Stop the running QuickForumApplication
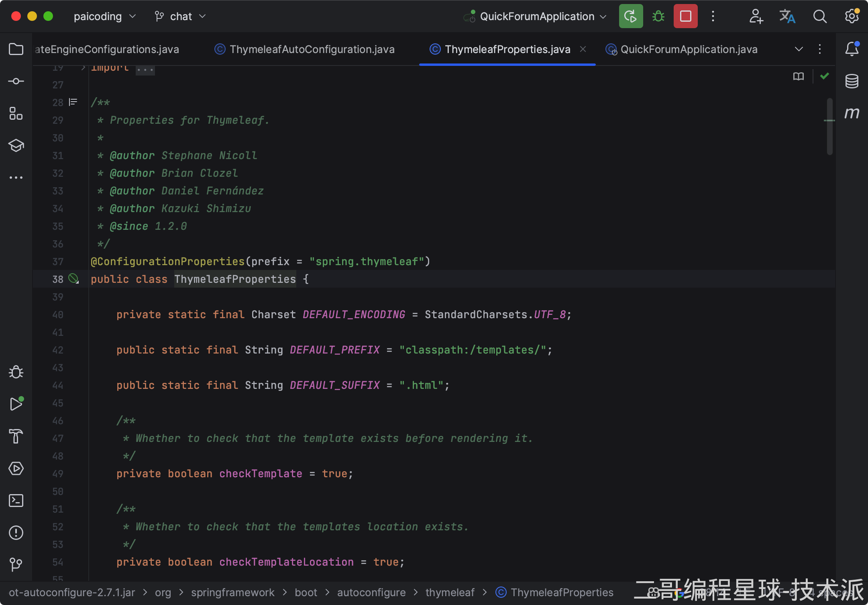 [685, 16]
